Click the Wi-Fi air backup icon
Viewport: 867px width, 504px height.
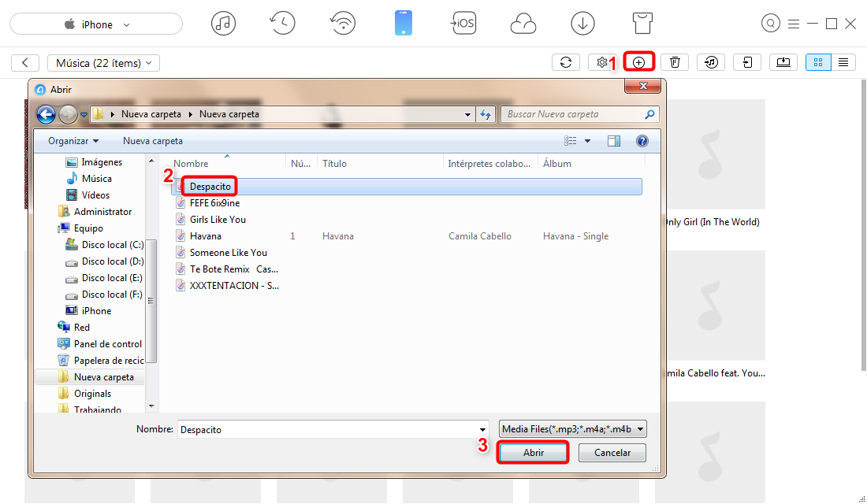click(343, 24)
